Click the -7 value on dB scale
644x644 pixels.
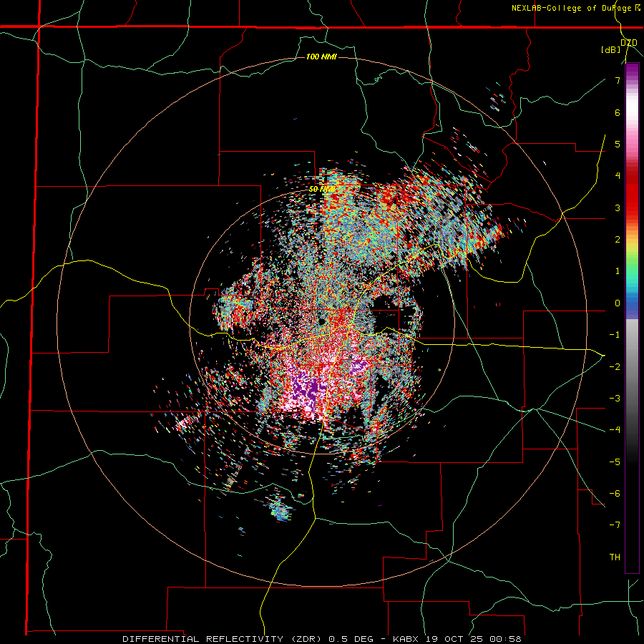[x=615, y=525]
